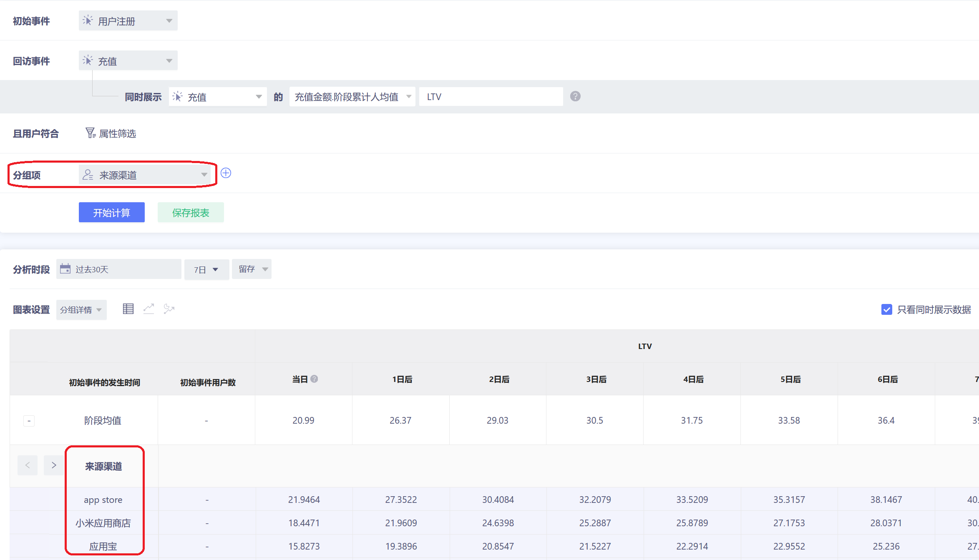Click the 当日 column help icon
The height and width of the screenshot is (560, 979).
(x=314, y=379)
